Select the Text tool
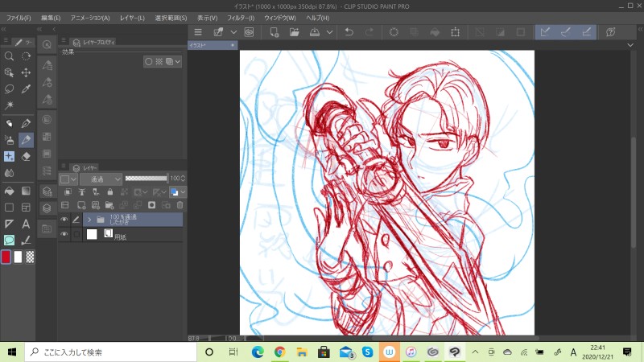The height and width of the screenshot is (362, 644). pos(26,224)
